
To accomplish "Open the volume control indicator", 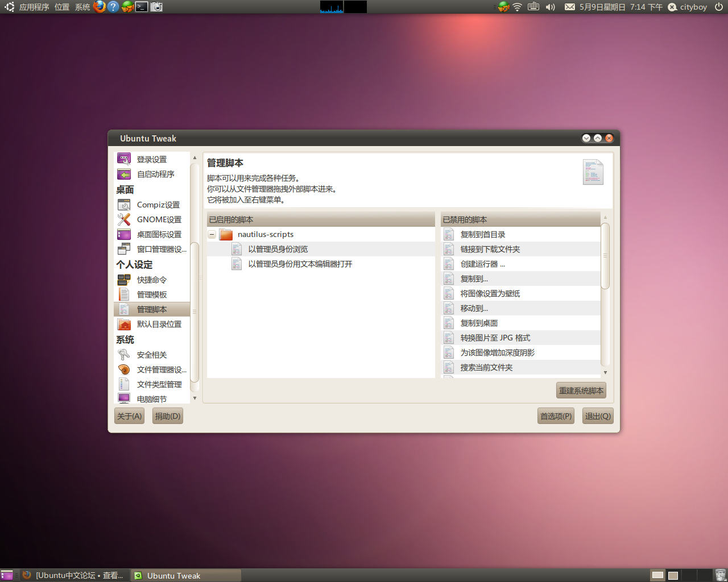I will coord(550,7).
